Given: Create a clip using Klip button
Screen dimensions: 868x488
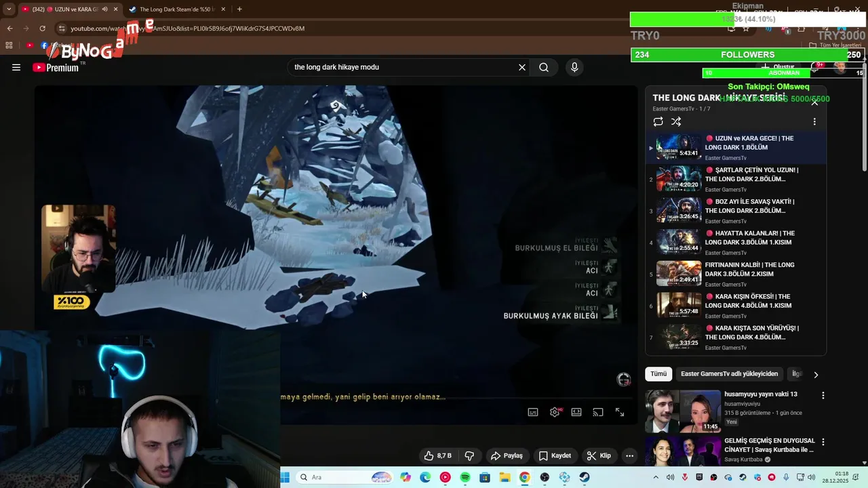Looking at the screenshot, I should [599, 455].
